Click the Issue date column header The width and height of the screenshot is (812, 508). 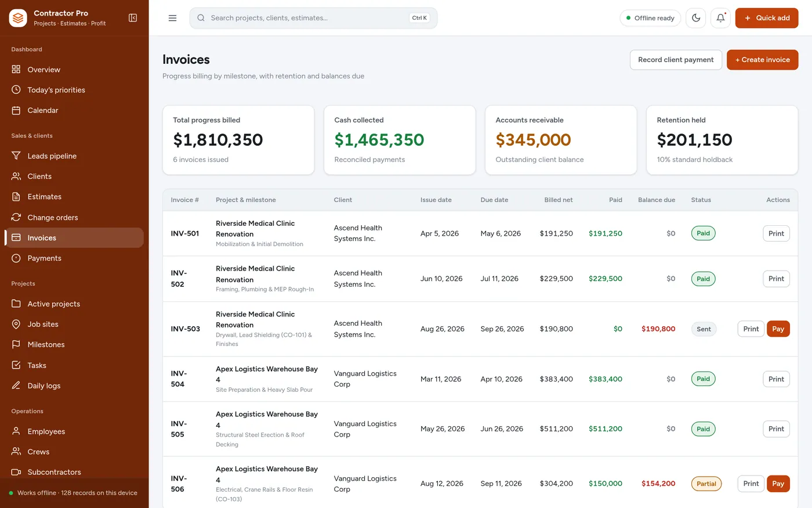pos(436,200)
